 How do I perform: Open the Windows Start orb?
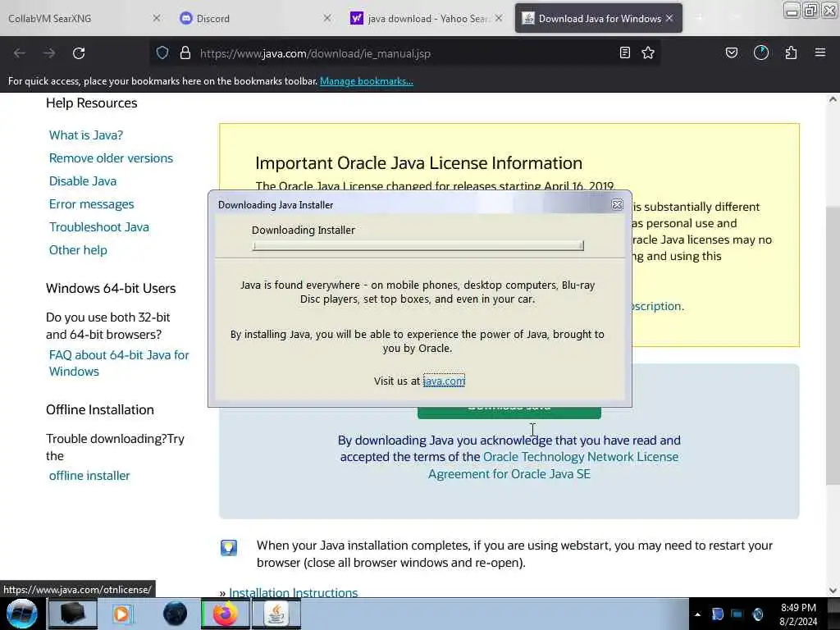point(22,614)
